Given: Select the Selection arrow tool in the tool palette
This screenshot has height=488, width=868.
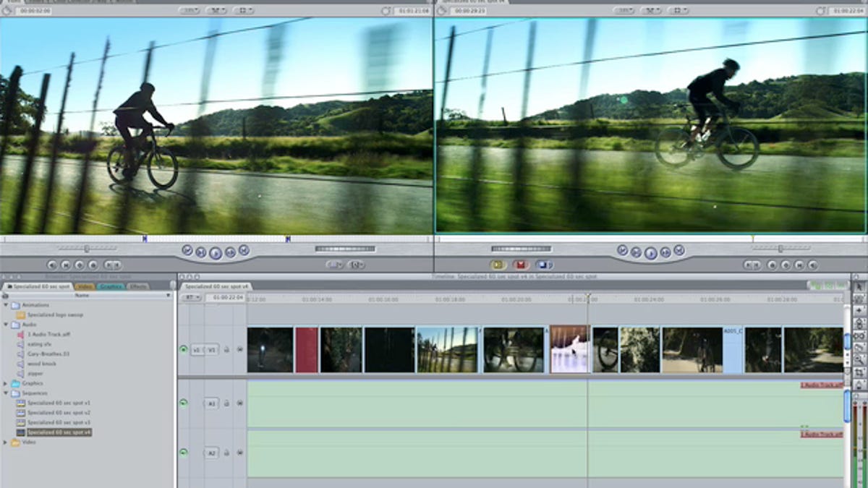Looking at the screenshot, I should pos(859,287).
